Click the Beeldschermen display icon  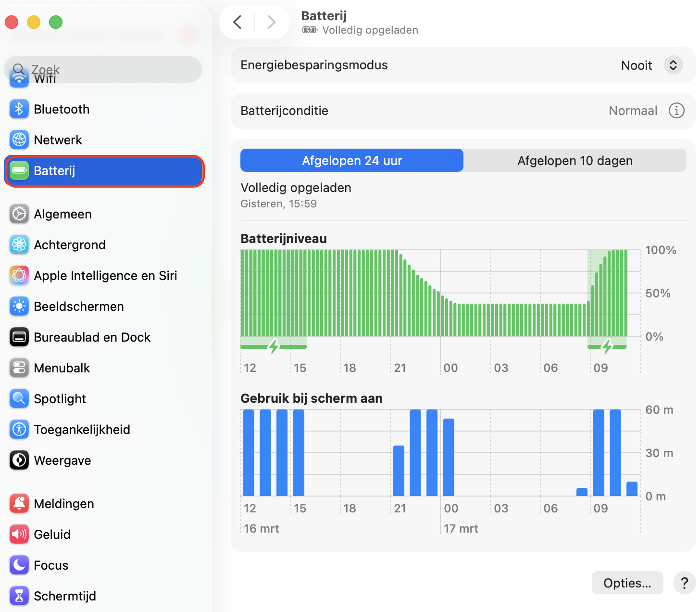click(x=19, y=306)
